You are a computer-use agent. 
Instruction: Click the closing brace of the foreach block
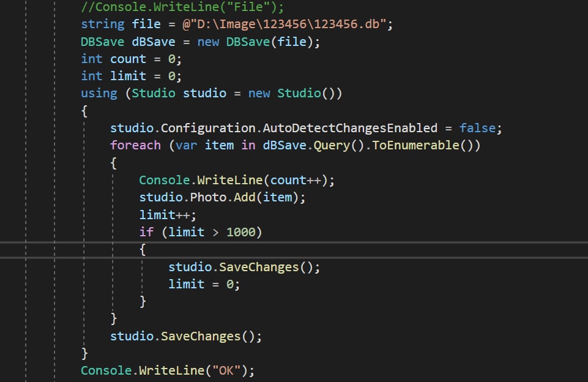click(114, 318)
